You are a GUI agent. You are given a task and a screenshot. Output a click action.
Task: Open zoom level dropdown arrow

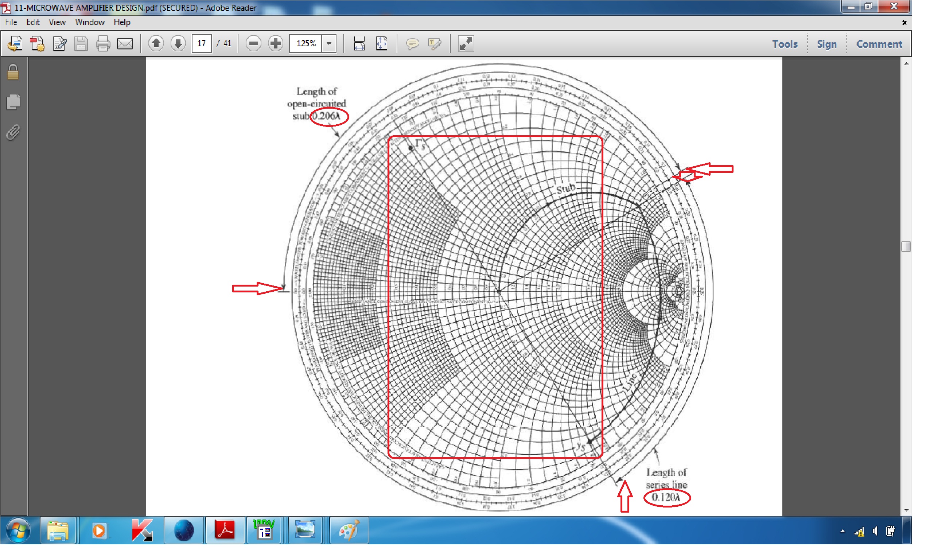(329, 44)
